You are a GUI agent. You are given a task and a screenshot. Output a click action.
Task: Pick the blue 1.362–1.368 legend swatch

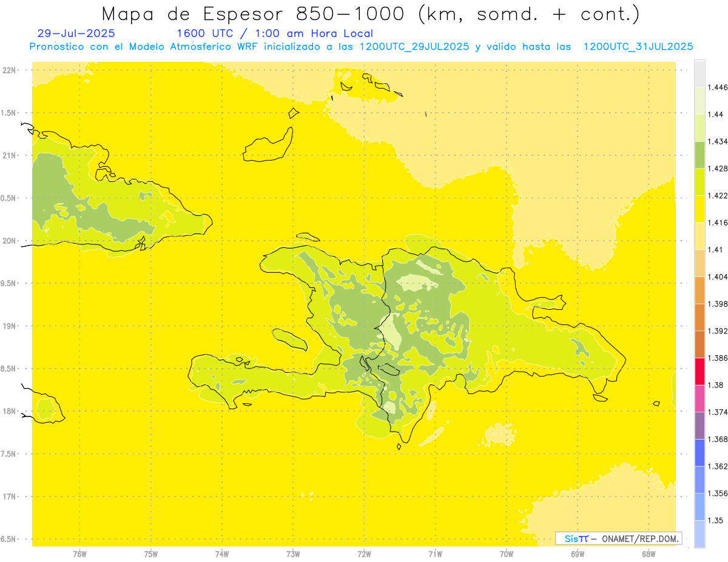pyautogui.click(x=699, y=453)
